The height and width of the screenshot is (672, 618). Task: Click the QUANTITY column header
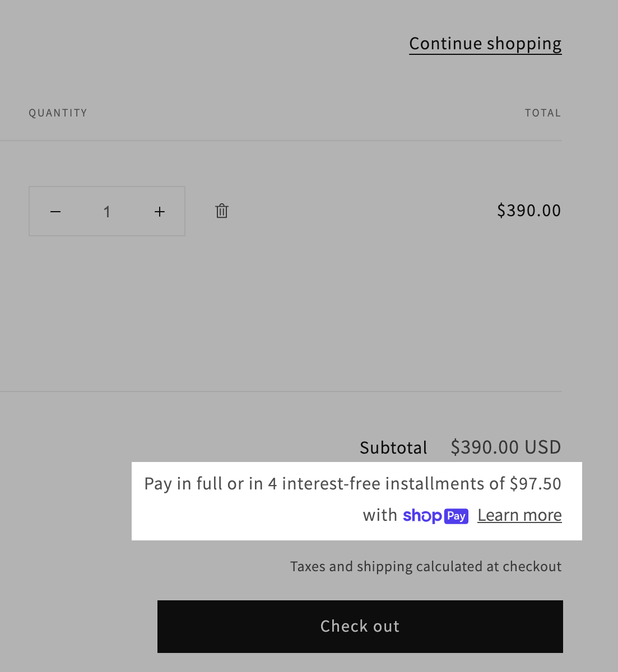click(x=58, y=113)
